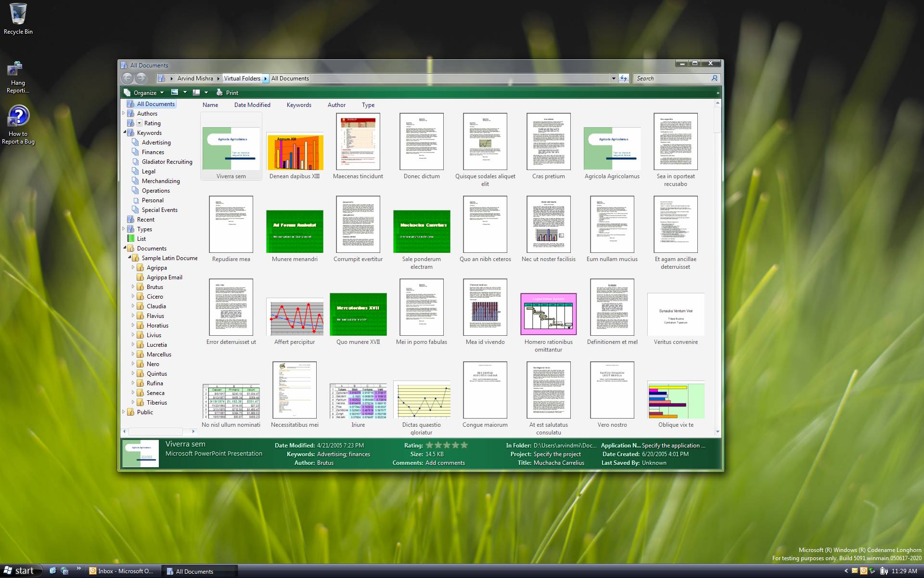Sort by Date Modified column header
This screenshot has width=924, height=578.
tap(252, 105)
